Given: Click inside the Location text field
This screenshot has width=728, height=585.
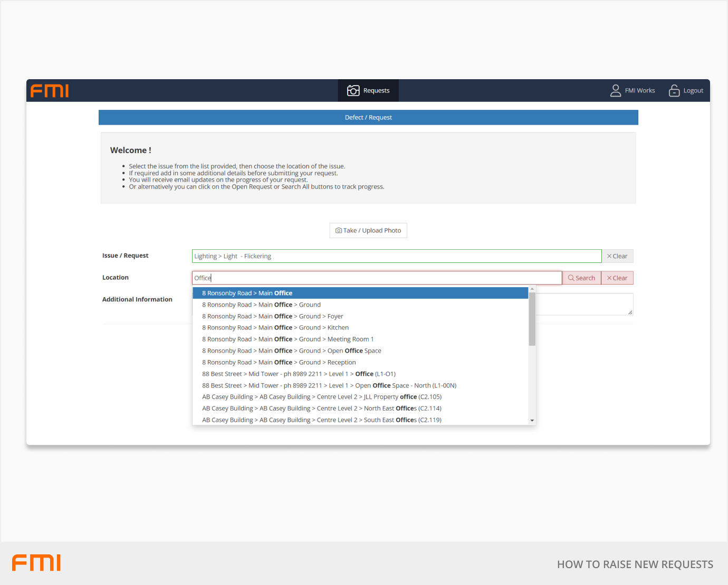Looking at the screenshot, I should coord(377,278).
